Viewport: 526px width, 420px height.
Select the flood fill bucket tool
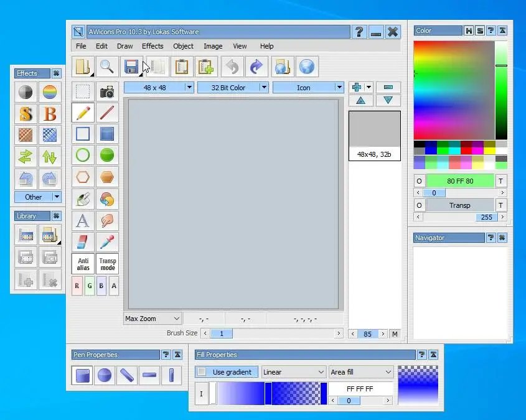[x=83, y=198]
